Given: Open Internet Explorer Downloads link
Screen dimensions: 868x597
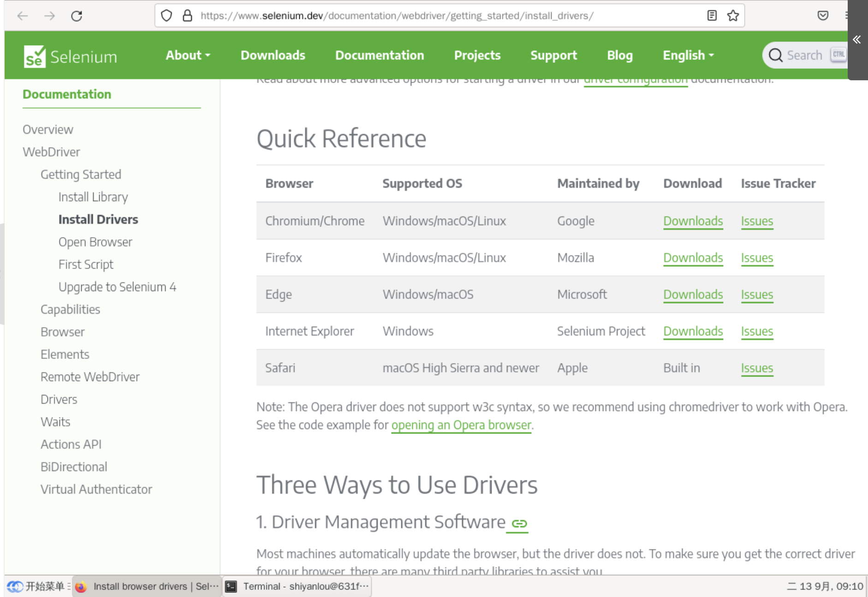Looking at the screenshot, I should (693, 331).
